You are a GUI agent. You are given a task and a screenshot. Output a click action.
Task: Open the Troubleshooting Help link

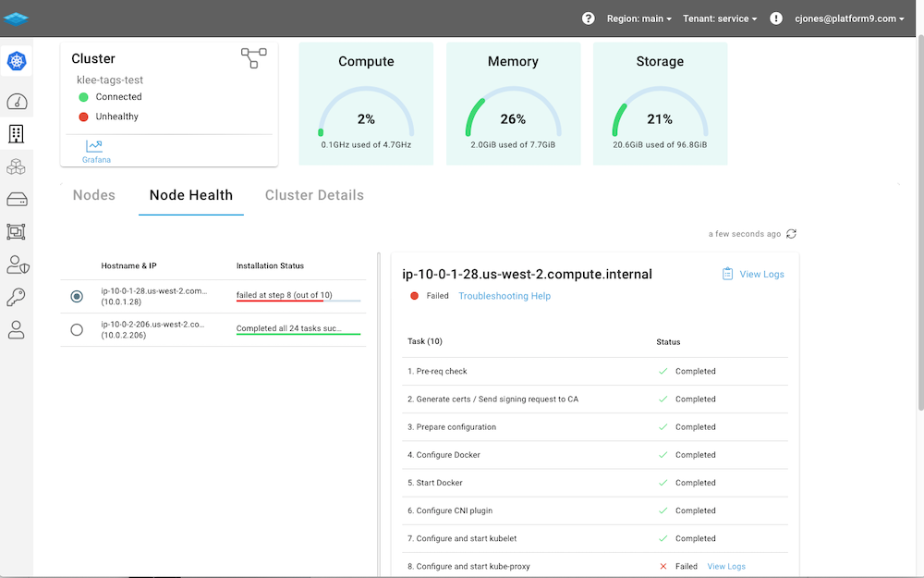505,296
